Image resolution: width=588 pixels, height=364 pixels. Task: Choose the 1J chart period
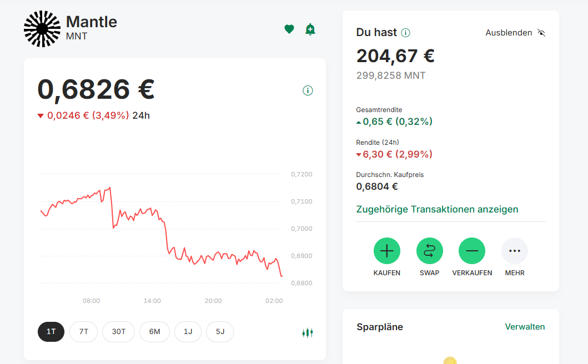(188, 332)
